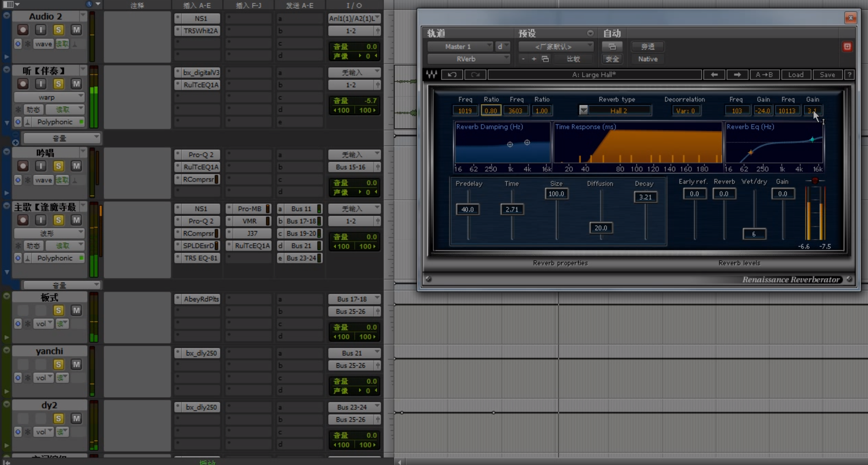Click the Predelay value field 40.0
The image size is (868, 465).
click(x=467, y=209)
